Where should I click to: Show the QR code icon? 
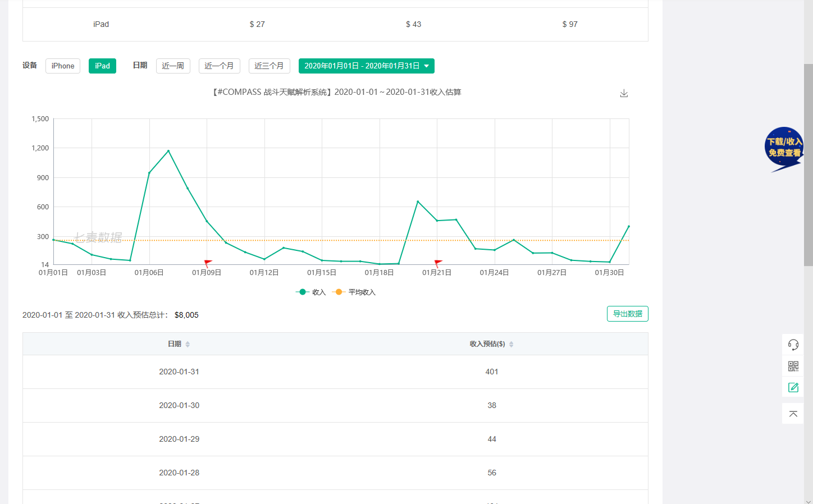coord(793,366)
